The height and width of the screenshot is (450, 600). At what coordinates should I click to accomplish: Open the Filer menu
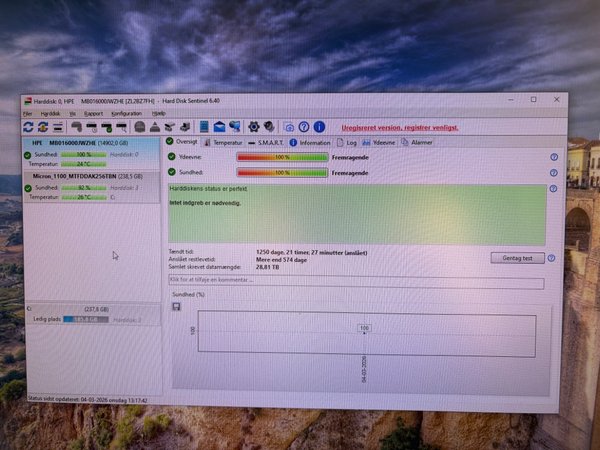coord(28,114)
